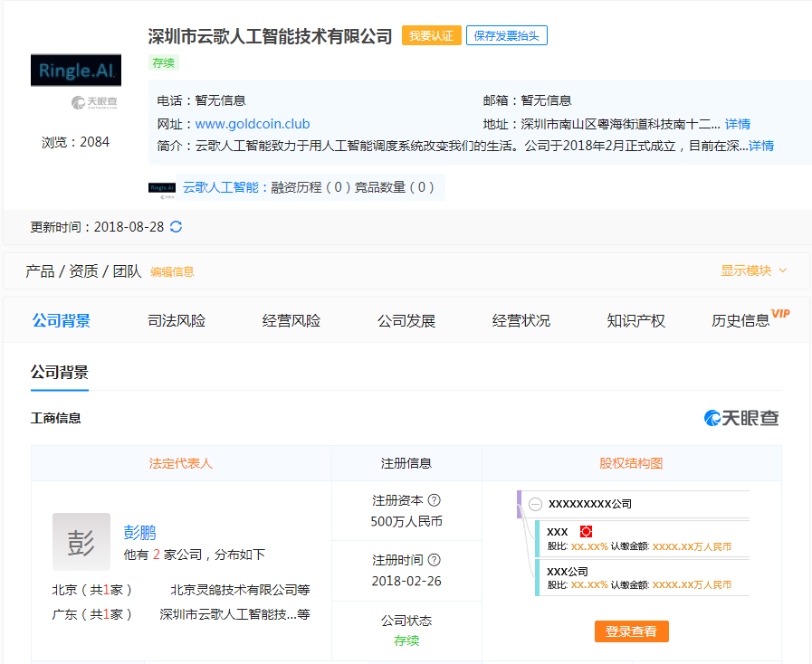This screenshot has height=664, width=812.
Task: Click the red marker icon beside xxx shareholder
Action: 586,531
